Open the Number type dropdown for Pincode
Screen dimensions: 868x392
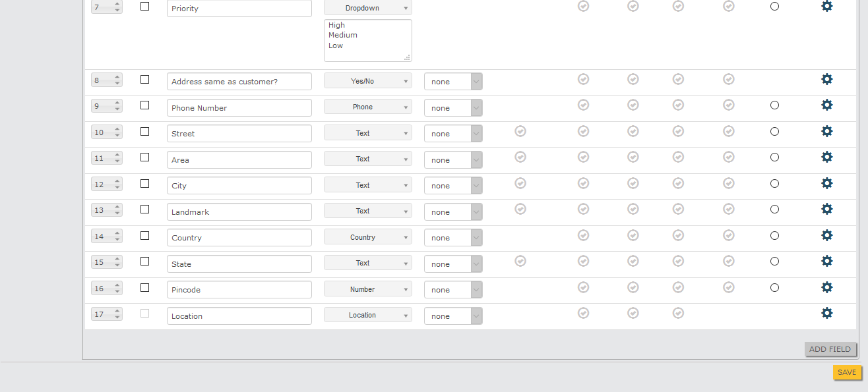pyautogui.click(x=367, y=289)
